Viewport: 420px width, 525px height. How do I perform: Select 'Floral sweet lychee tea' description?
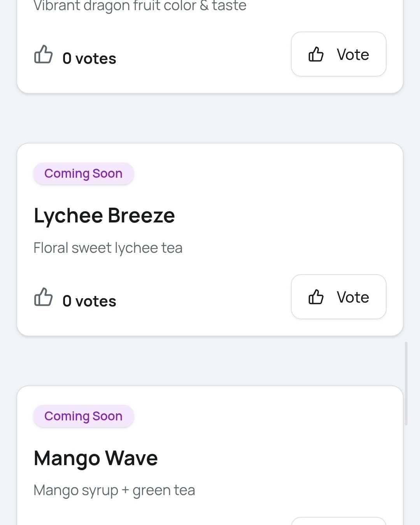pos(108,248)
